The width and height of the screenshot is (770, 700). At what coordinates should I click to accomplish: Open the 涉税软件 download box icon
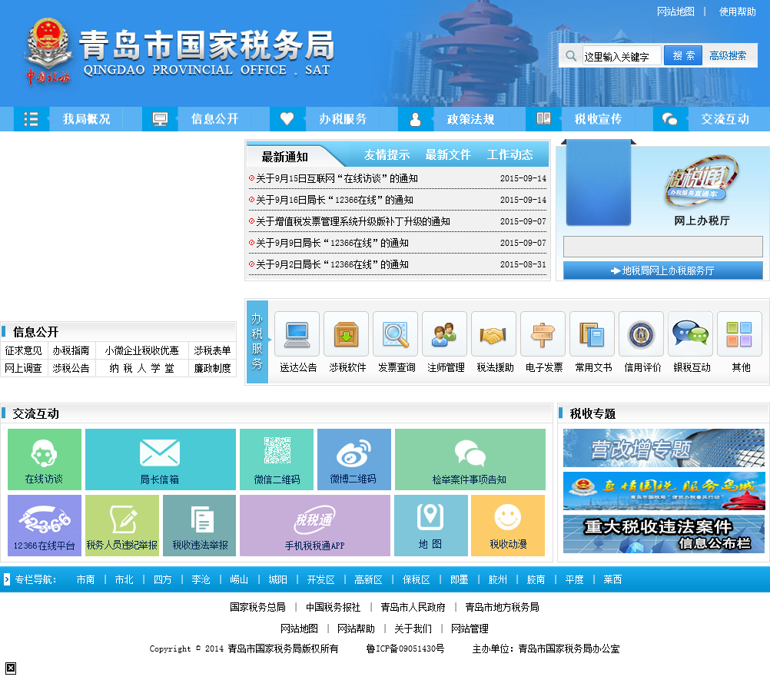(x=347, y=333)
